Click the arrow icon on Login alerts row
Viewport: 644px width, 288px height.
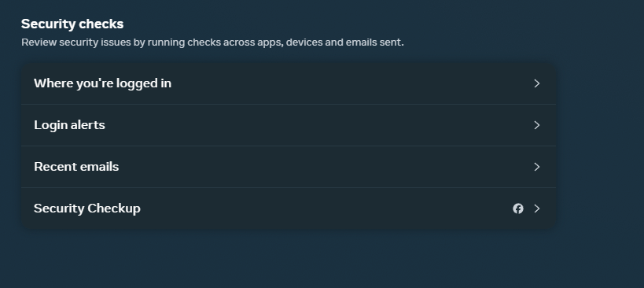[x=537, y=125]
